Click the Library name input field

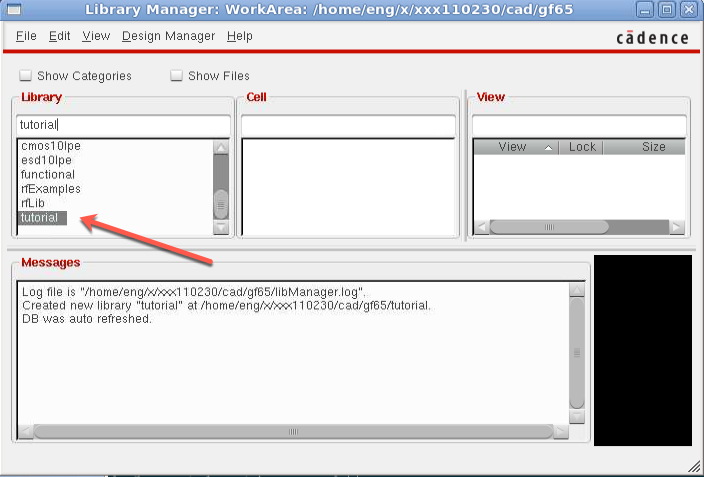coord(122,126)
